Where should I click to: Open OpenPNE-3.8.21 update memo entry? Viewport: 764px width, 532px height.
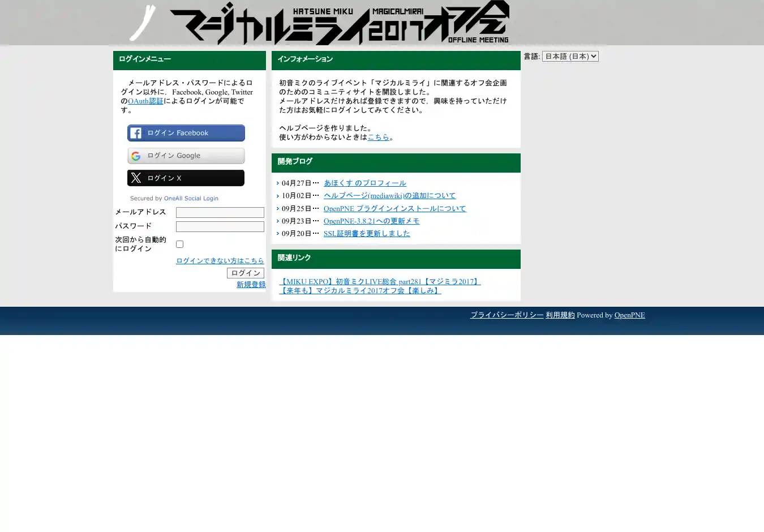tap(371, 221)
